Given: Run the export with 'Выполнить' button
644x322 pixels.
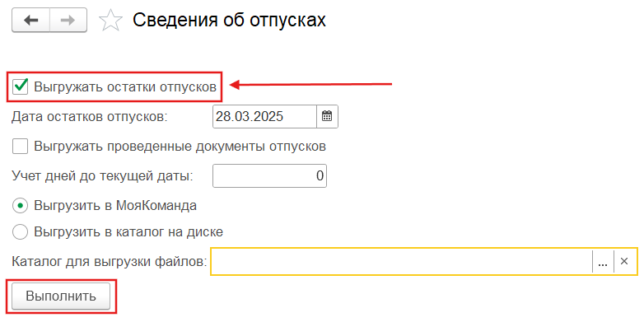Looking at the screenshot, I should coord(61,296).
